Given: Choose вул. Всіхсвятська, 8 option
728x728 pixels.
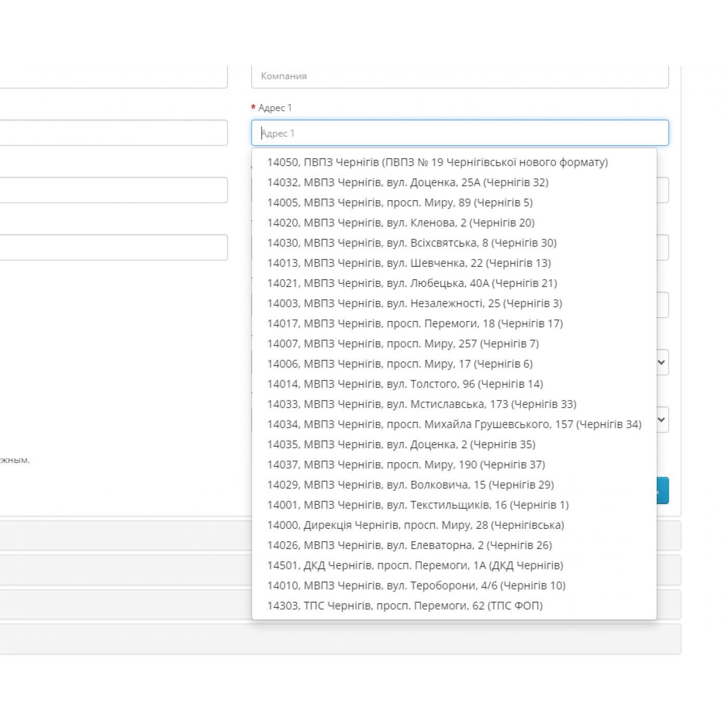Looking at the screenshot, I should [412, 243].
